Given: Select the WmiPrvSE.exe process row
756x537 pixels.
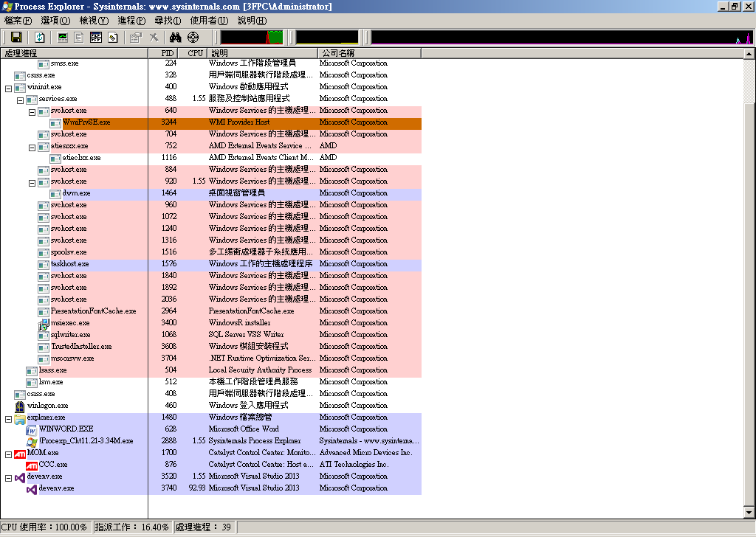Looking at the screenshot, I should [x=211, y=123].
